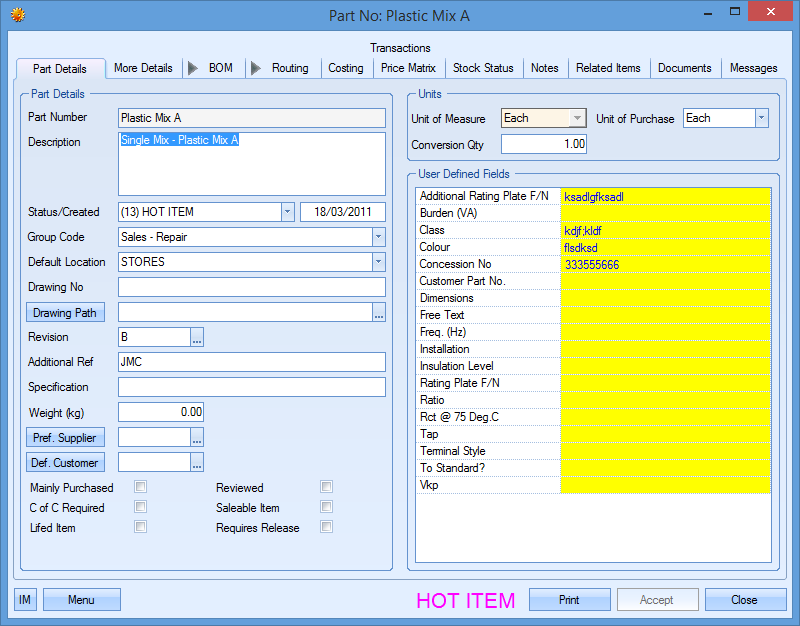Click into the Drawing No input field
Viewport: 800px width, 626px height.
(251, 288)
